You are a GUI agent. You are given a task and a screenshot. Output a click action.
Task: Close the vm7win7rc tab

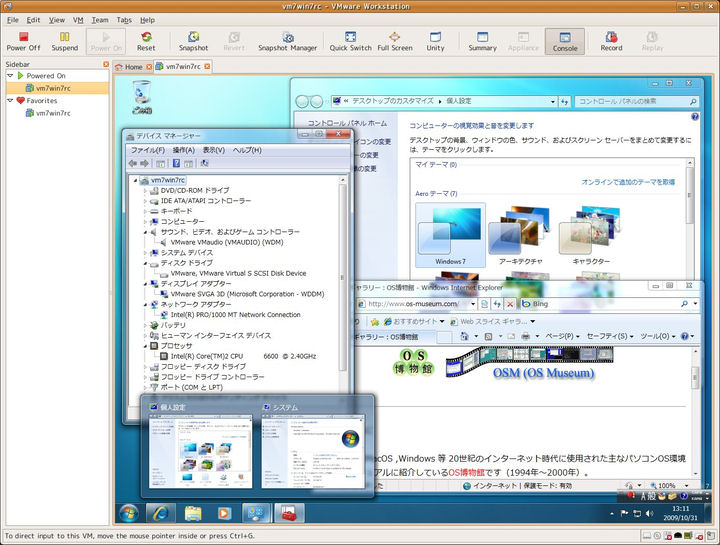pos(207,67)
